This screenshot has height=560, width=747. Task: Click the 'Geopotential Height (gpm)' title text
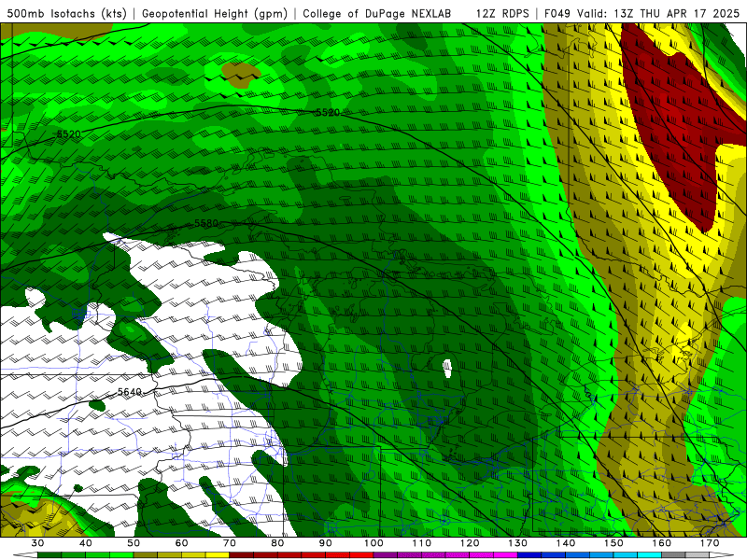click(215, 13)
